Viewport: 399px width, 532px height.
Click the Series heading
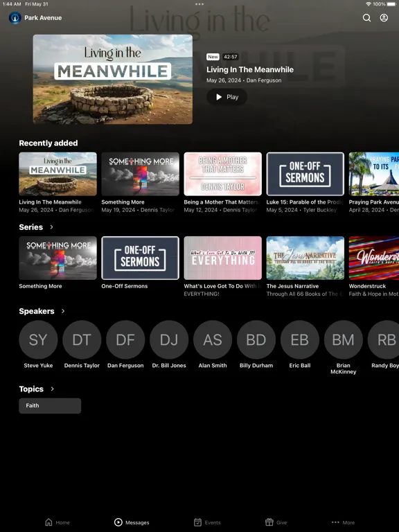click(31, 227)
